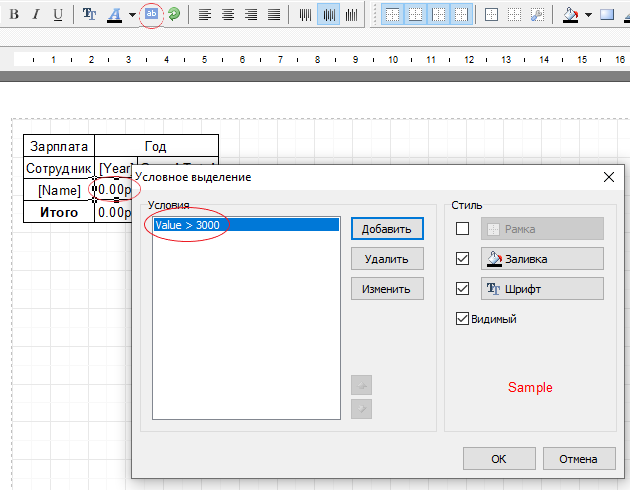Open the frame editor wrench icon

point(537,14)
